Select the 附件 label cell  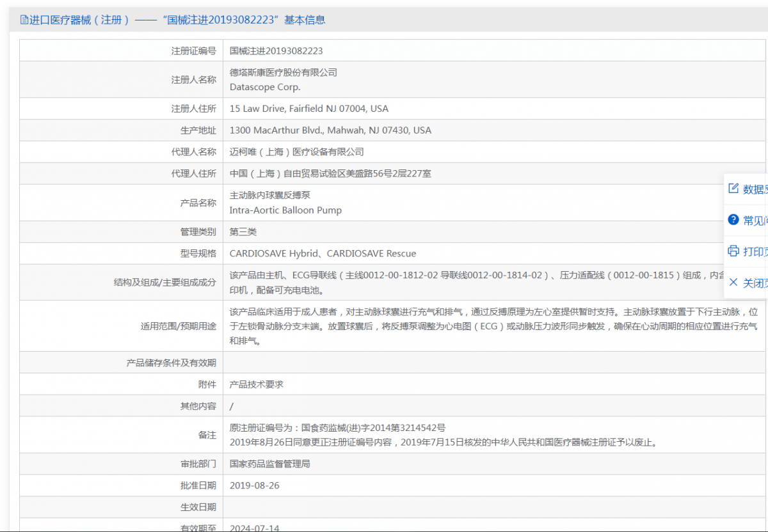[x=121, y=385]
